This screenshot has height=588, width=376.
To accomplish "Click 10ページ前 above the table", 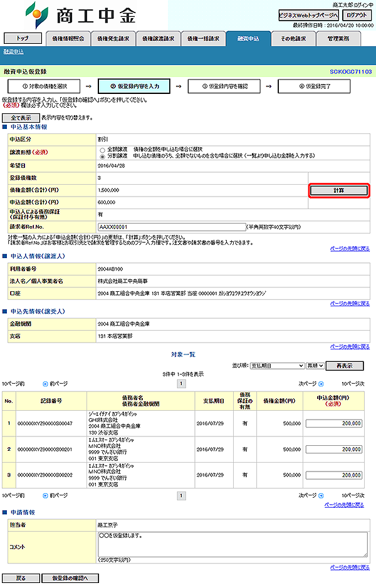I will 14,384.
